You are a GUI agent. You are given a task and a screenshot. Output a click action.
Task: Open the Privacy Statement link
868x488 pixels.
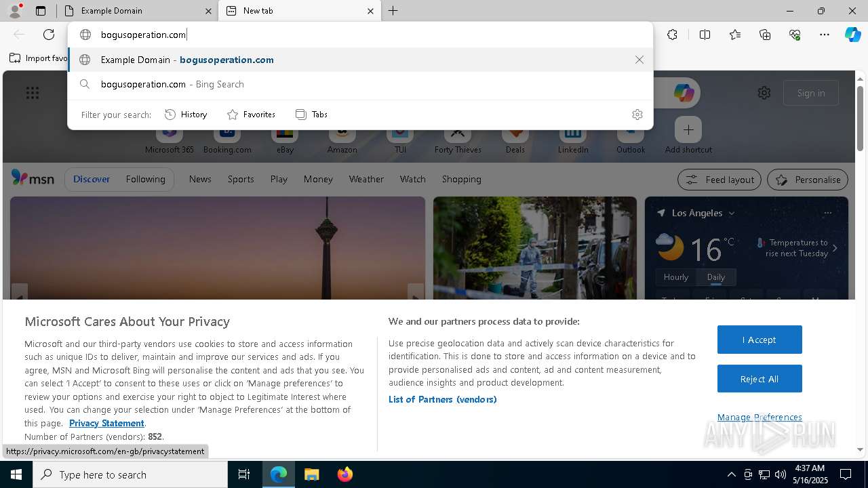pos(106,423)
